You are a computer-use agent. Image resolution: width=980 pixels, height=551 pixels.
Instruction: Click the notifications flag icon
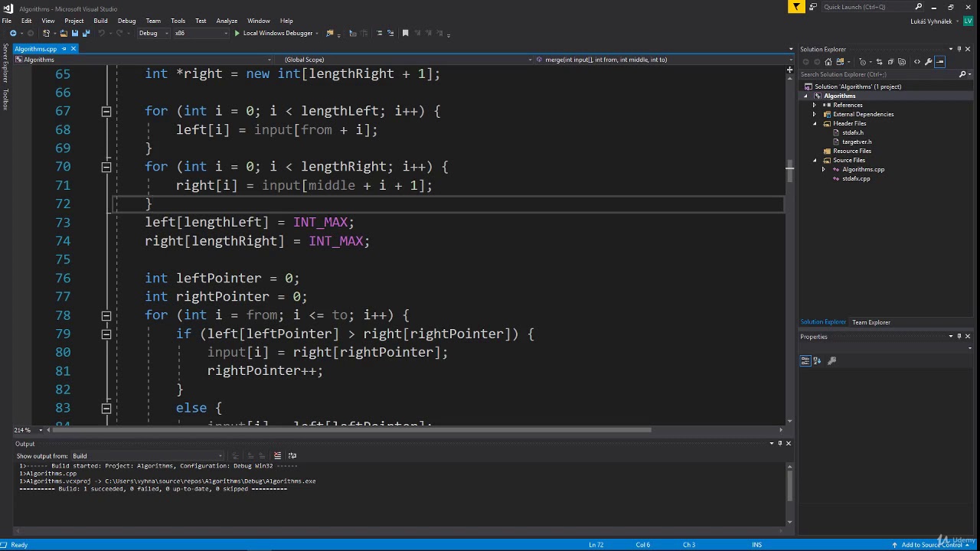(x=797, y=7)
